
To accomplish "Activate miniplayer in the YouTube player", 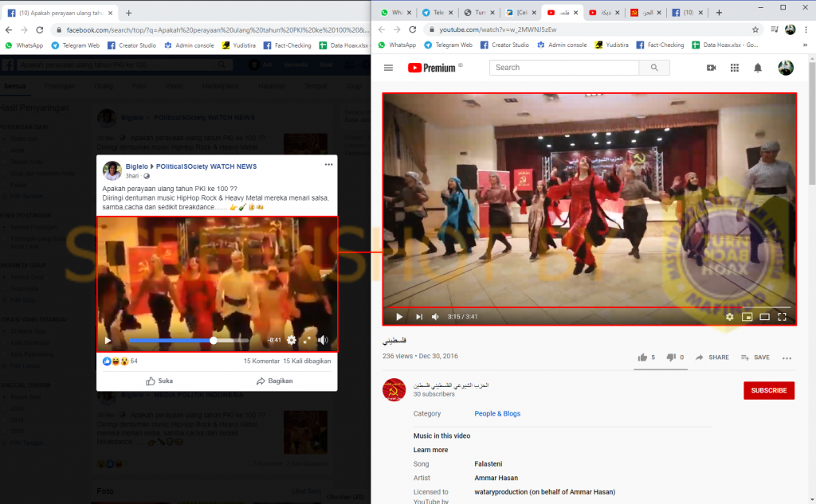I will (x=747, y=317).
